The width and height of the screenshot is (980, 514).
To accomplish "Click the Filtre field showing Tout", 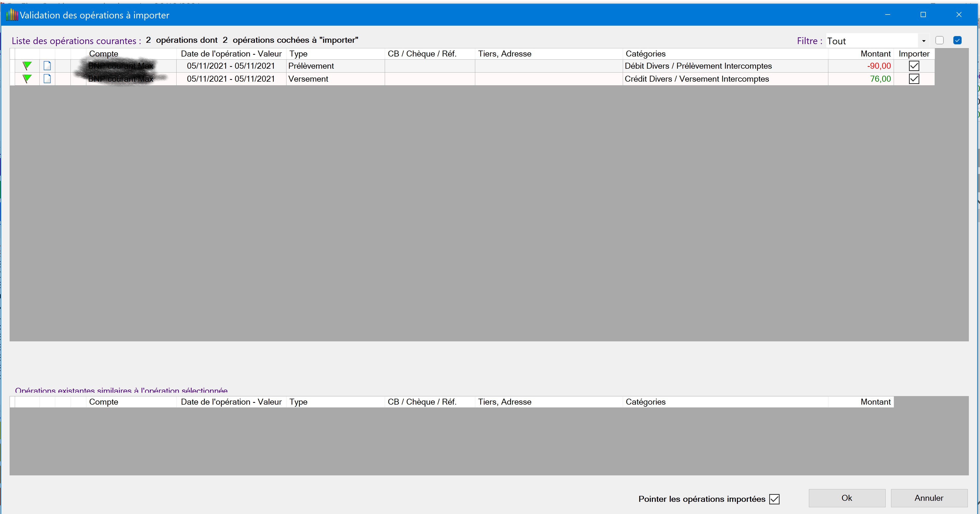I will coord(871,41).
